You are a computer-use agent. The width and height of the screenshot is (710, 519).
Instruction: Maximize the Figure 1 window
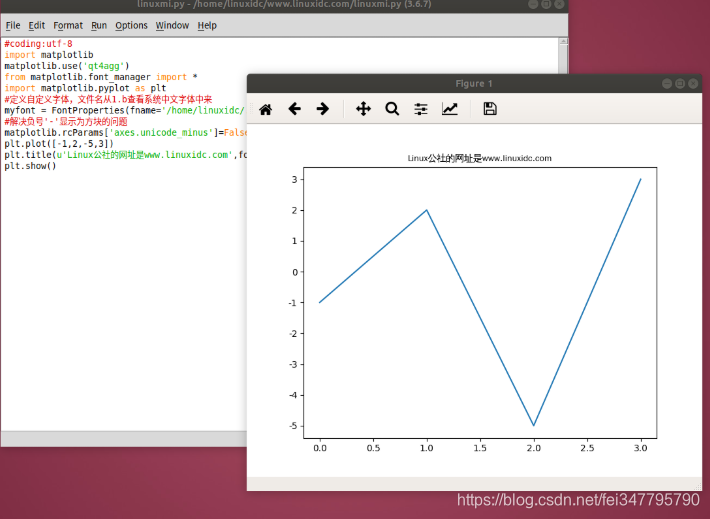coord(680,84)
